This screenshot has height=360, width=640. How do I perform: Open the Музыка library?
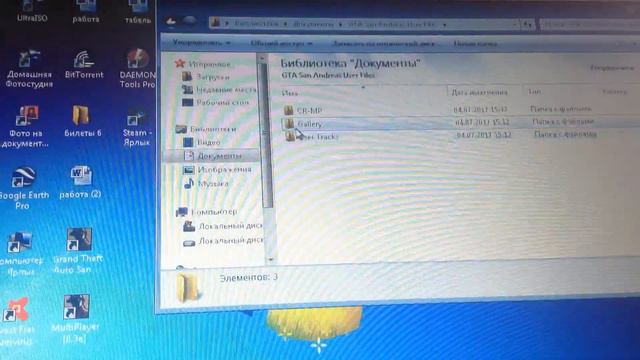click(x=207, y=184)
